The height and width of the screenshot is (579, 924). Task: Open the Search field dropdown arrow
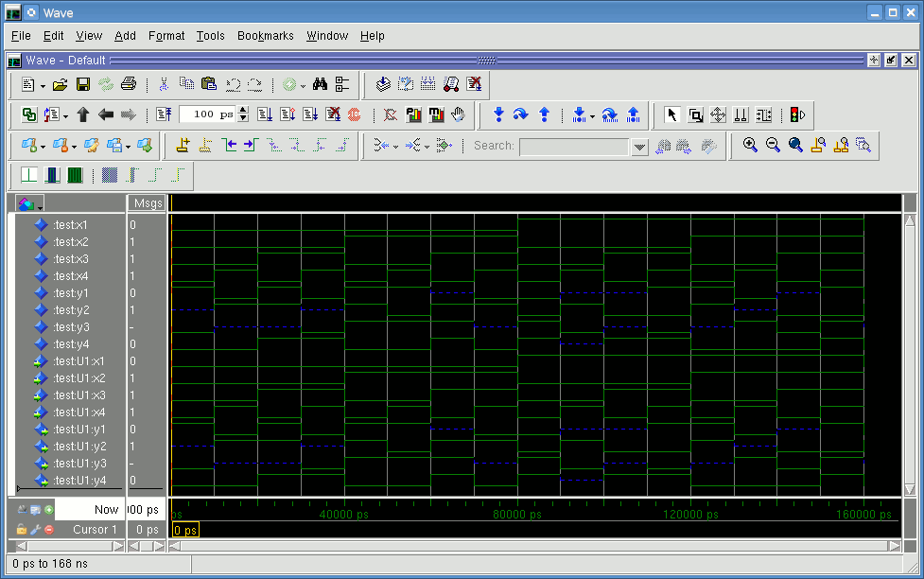tap(639, 147)
